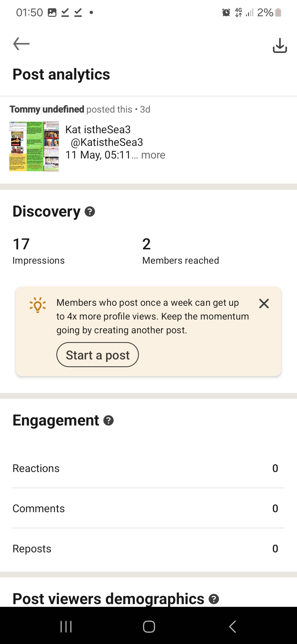
Task: Open the Reposts row
Action: click(x=148, y=549)
